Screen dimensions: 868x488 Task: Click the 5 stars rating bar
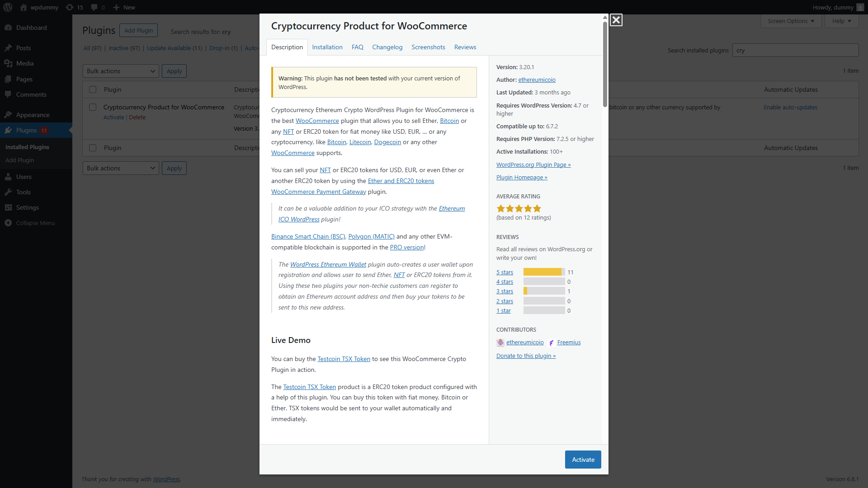click(544, 272)
